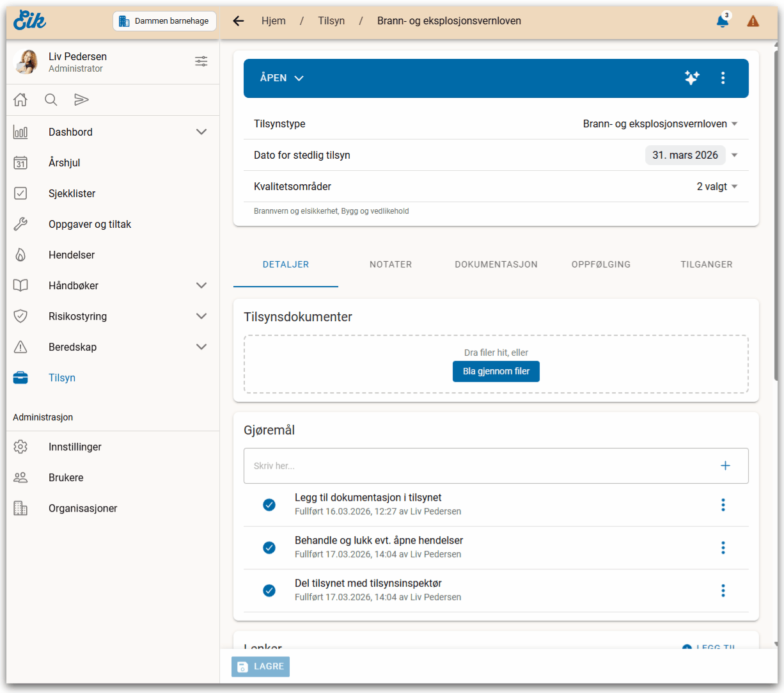Click the AI sparkle icon in blue header
This screenshot has width=784, height=693.
click(691, 78)
